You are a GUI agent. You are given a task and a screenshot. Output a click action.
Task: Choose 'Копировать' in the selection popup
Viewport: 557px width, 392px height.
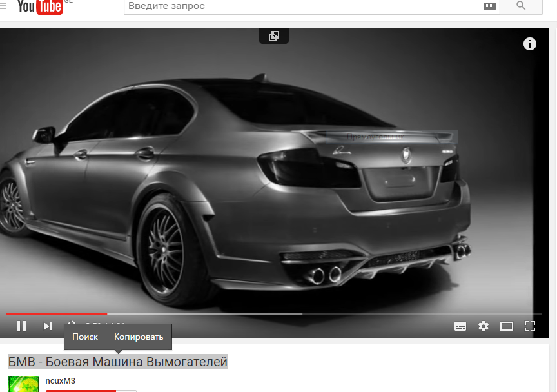tap(139, 337)
